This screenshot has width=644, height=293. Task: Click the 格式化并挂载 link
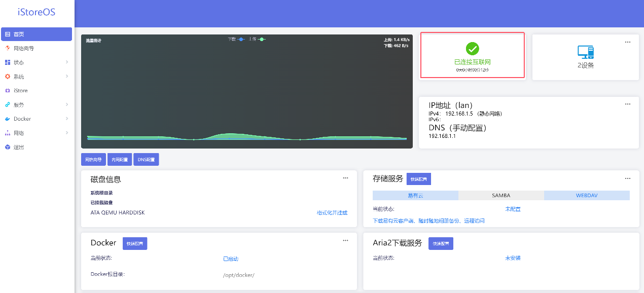click(332, 212)
